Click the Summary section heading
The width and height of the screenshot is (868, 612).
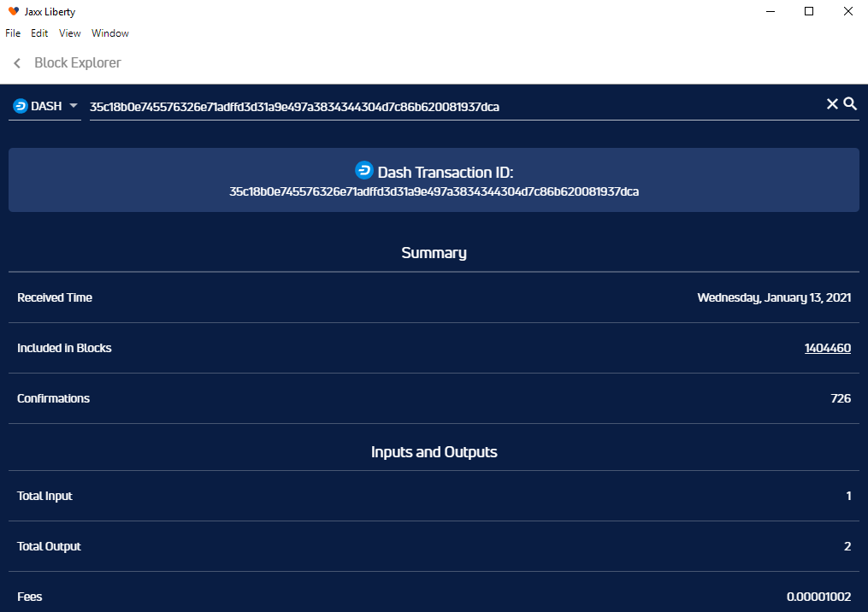[434, 253]
